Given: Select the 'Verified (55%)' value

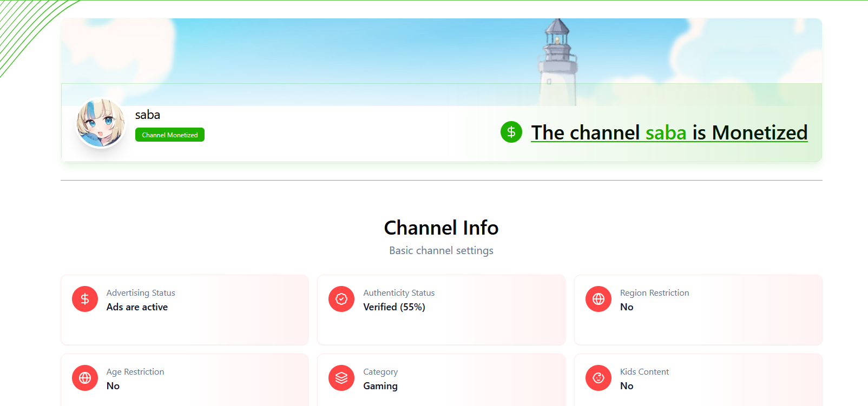Looking at the screenshot, I should tap(394, 307).
